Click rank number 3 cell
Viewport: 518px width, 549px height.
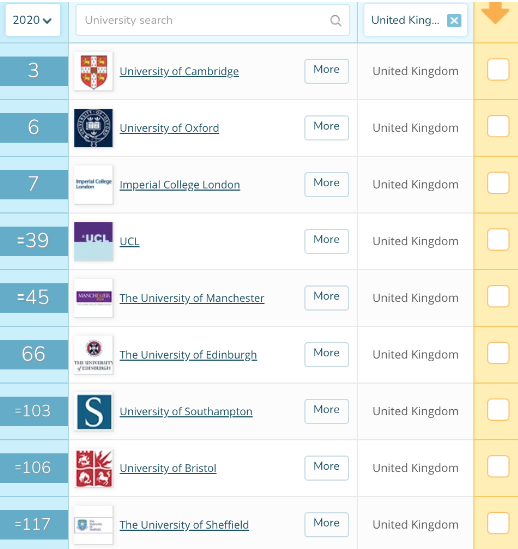[34, 71]
